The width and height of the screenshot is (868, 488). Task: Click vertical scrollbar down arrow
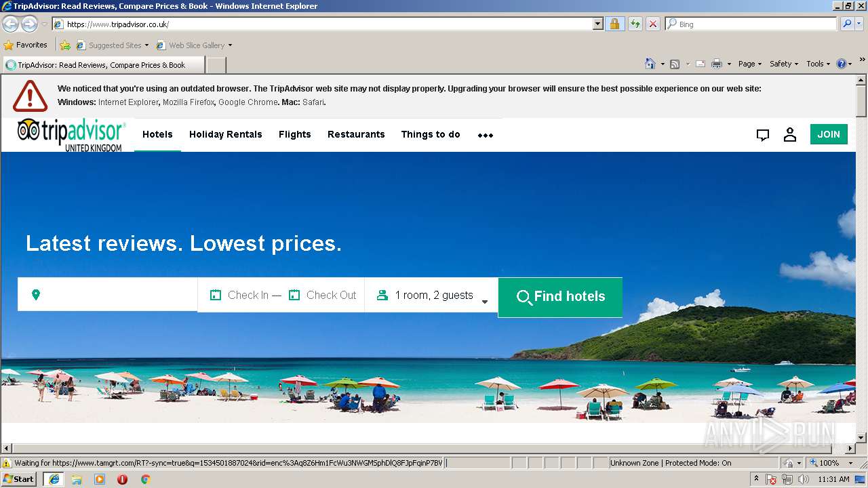(x=861, y=438)
